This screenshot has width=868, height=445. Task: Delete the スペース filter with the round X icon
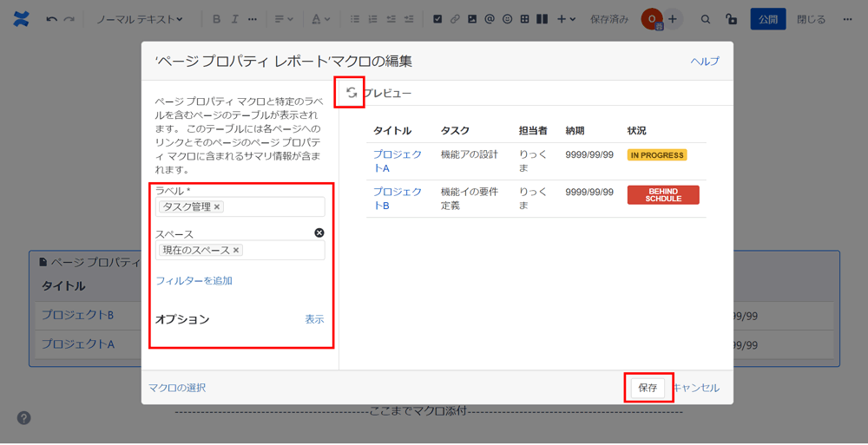pos(319,232)
